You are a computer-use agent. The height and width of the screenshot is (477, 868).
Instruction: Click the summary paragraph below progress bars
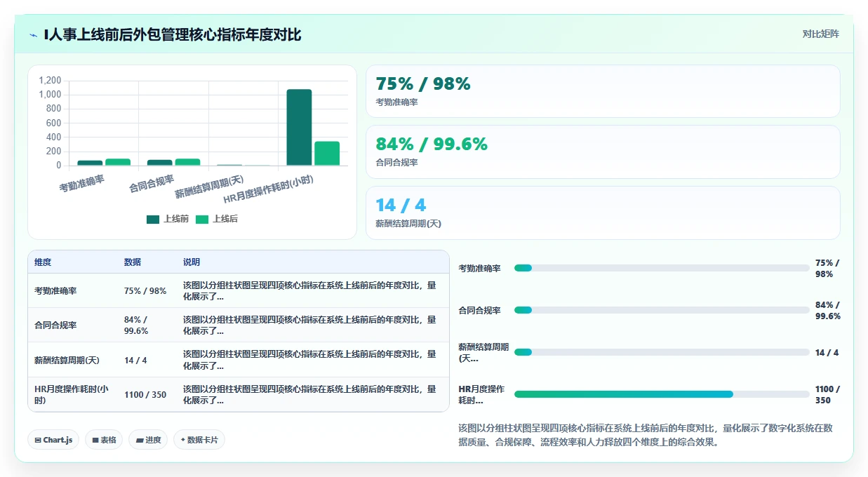pos(646,435)
